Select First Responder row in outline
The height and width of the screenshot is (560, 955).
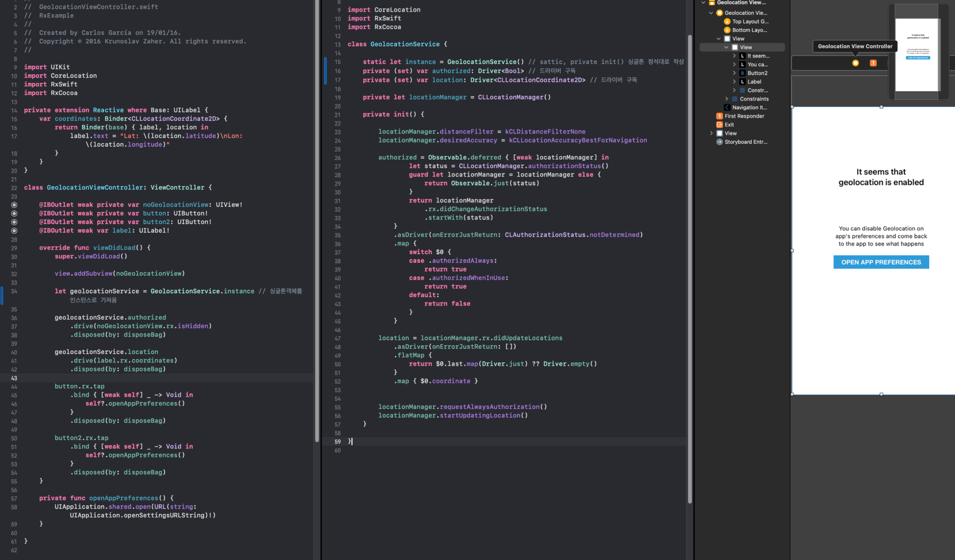(744, 116)
